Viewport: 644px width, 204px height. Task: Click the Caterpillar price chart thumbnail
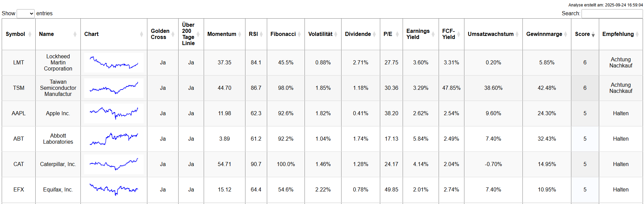[x=114, y=164]
